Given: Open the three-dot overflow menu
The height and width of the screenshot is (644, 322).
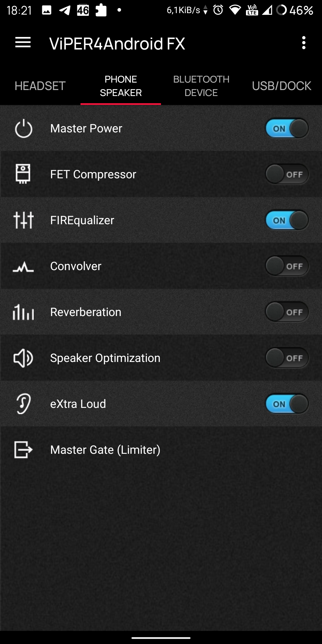Looking at the screenshot, I should pos(304,43).
